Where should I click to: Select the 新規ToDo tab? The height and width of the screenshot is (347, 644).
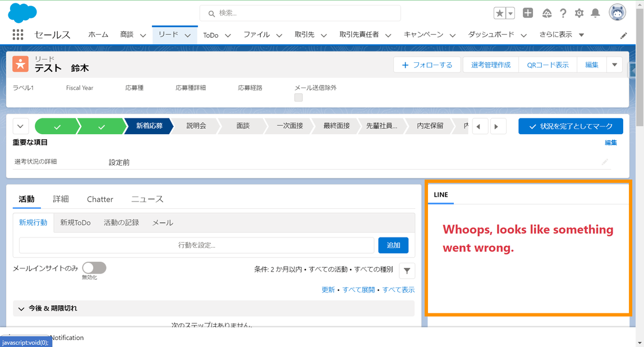click(x=75, y=222)
